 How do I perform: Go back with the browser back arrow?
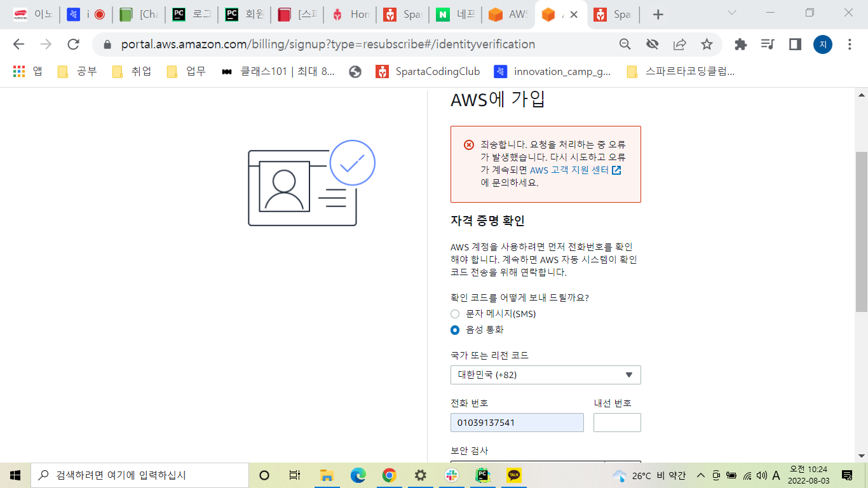pyautogui.click(x=18, y=44)
